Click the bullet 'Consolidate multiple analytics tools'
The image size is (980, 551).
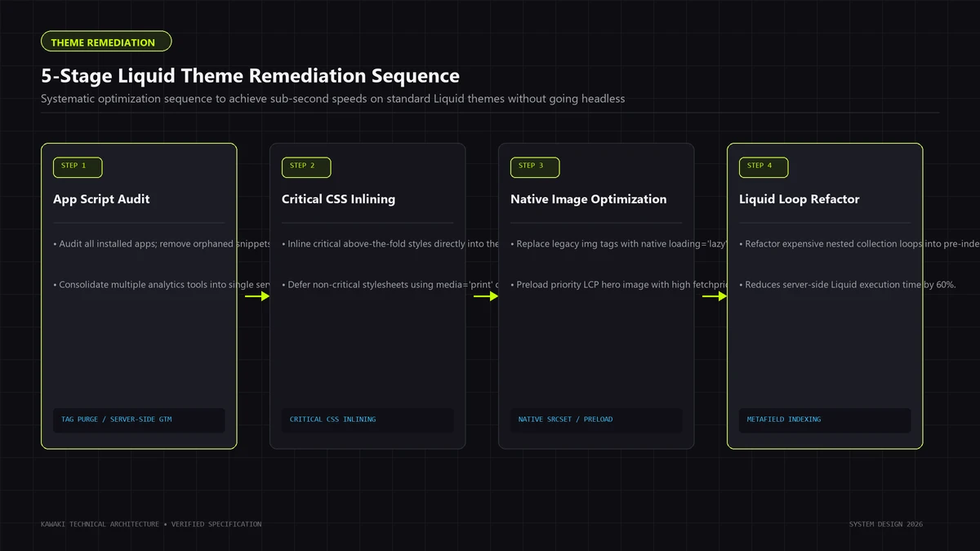[x=162, y=285]
